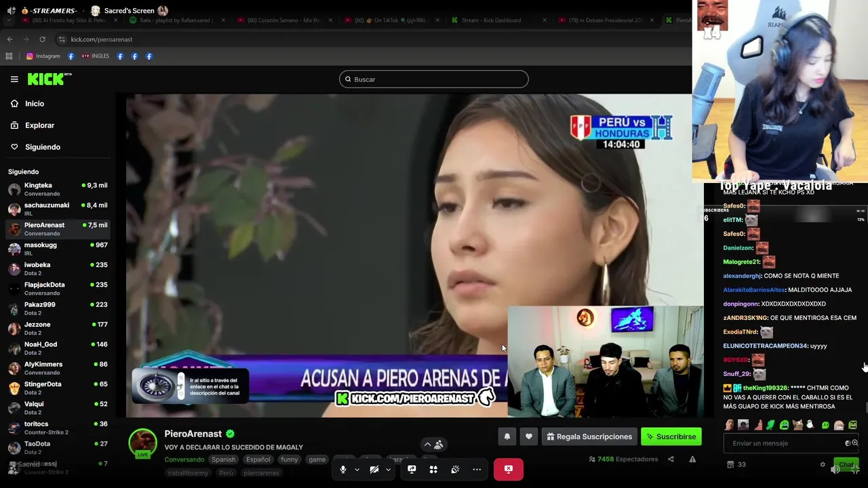The width and height of the screenshot is (868, 488).
Task: Open AlyKimmers channel in following list
Action: pyautogui.click(x=58, y=368)
